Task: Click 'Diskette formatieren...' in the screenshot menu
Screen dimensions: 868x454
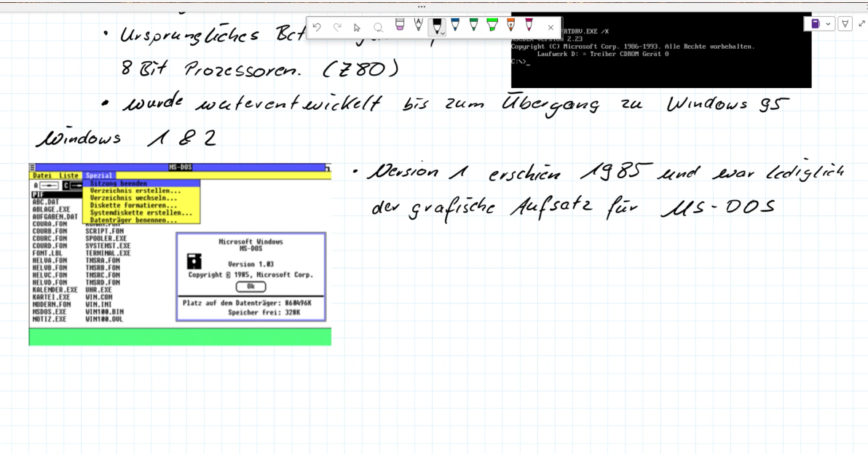Action: [133, 205]
